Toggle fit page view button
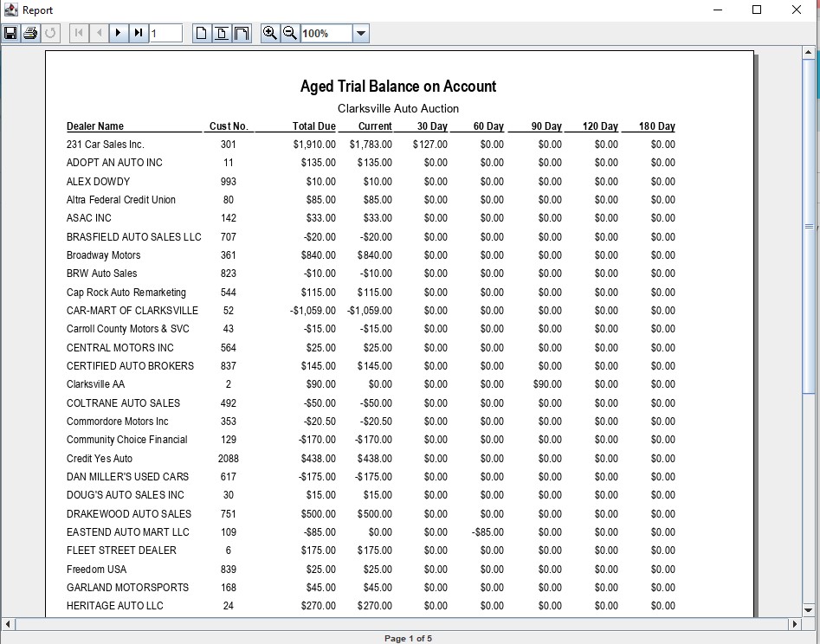Screen dimensions: 820x644 tap(221, 34)
